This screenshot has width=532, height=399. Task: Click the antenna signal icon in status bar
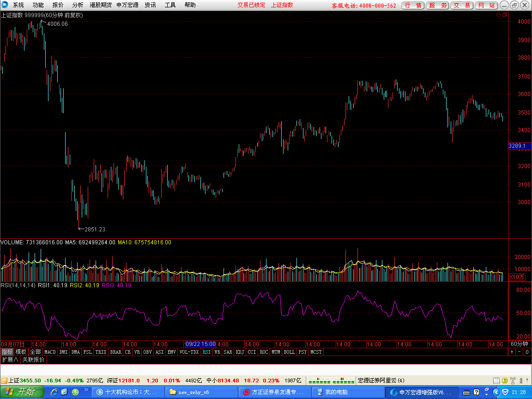[x=513, y=381]
